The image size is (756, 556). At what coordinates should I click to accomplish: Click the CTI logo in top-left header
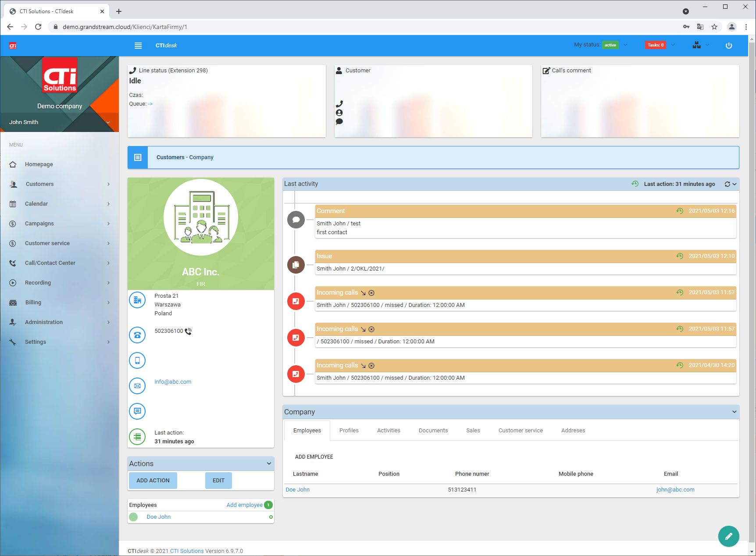13,46
